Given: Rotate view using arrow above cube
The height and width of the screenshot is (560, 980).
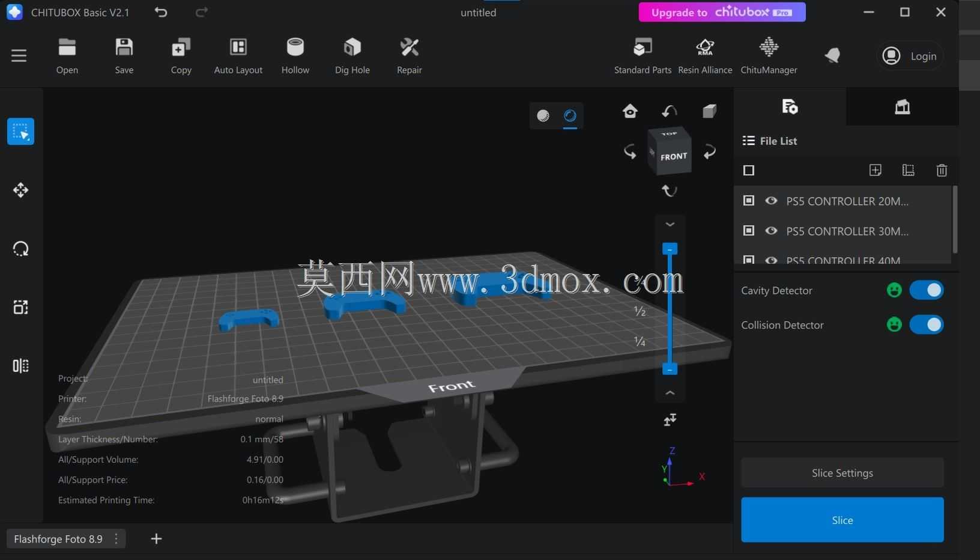Looking at the screenshot, I should (x=669, y=111).
